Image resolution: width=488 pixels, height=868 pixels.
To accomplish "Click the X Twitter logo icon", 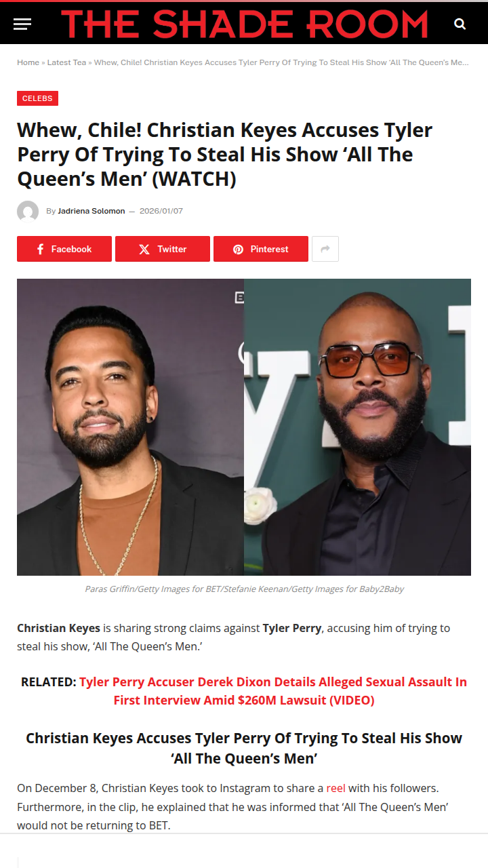I will pyautogui.click(x=144, y=249).
